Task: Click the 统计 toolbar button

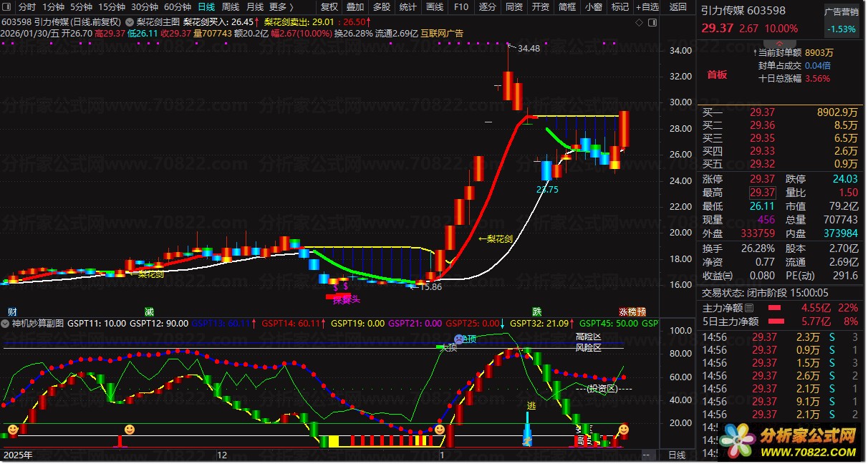Action: tap(408, 6)
